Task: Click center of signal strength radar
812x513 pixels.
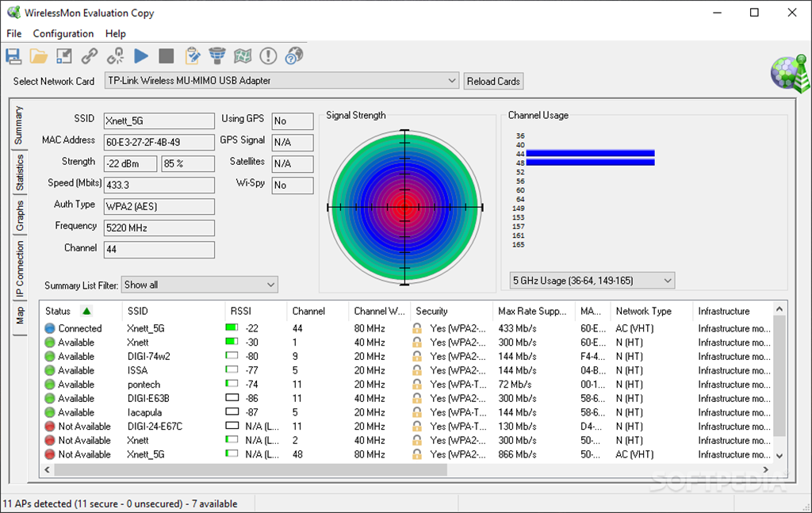Action: coord(405,207)
